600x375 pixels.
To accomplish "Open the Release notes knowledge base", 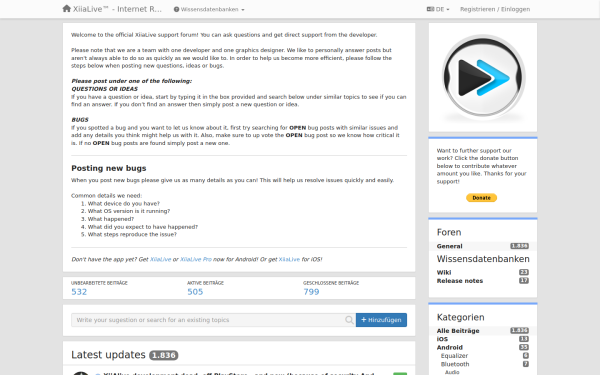I will pos(460,281).
